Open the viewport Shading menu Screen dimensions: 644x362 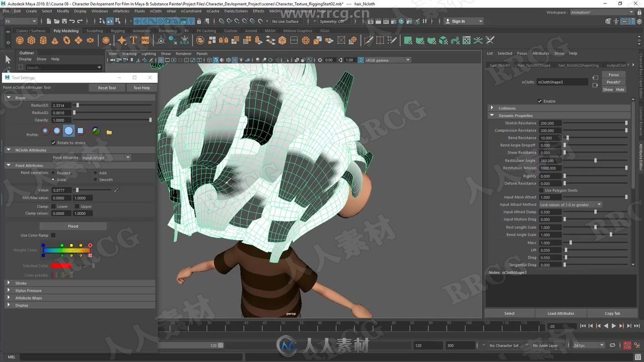point(129,53)
